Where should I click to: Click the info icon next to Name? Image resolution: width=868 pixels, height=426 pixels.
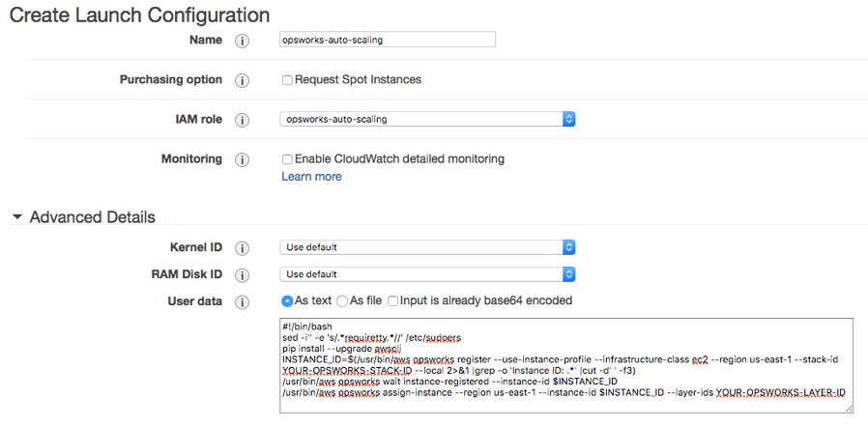pyautogui.click(x=242, y=41)
